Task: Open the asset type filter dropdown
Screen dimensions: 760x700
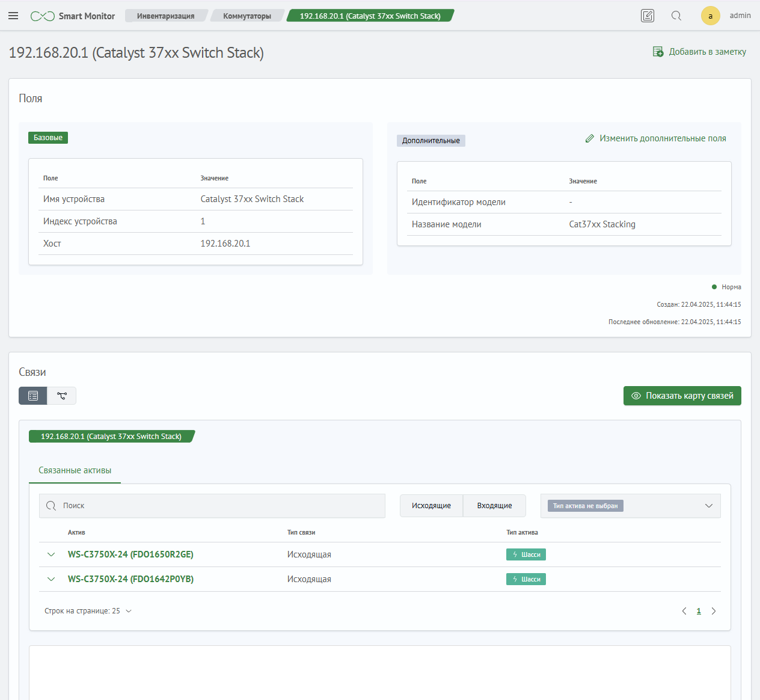Action: pos(631,506)
